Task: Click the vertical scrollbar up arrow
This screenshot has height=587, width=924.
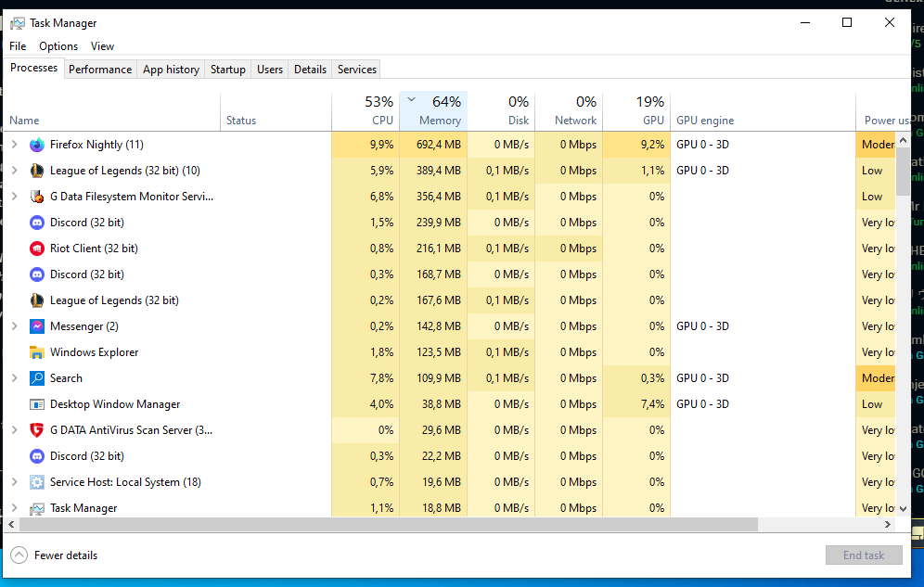Action: pos(903,140)
